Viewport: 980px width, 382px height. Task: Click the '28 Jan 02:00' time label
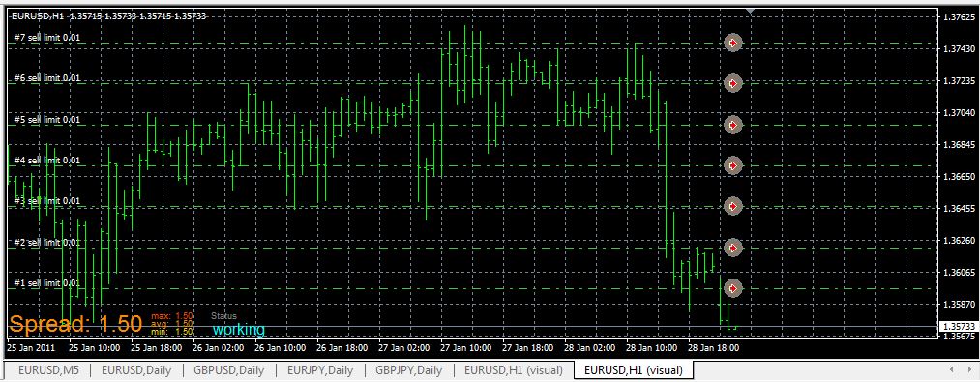pyautogui.click(x=590, y=347)
